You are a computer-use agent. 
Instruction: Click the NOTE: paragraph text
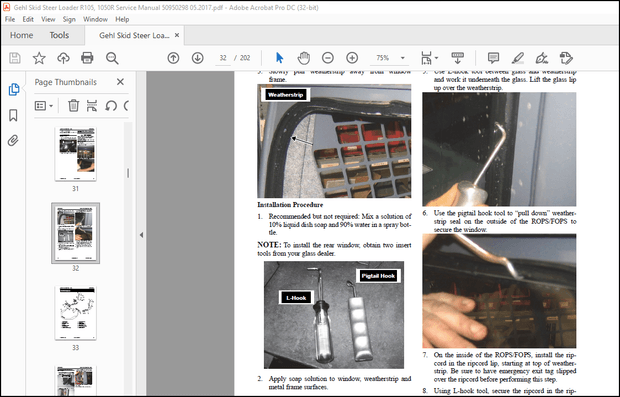coord(334,249)
